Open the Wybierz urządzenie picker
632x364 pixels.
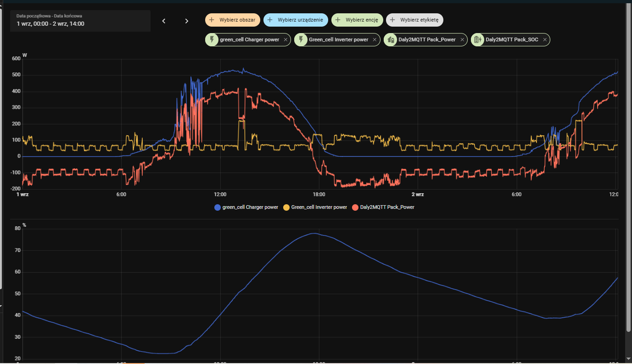296,20
